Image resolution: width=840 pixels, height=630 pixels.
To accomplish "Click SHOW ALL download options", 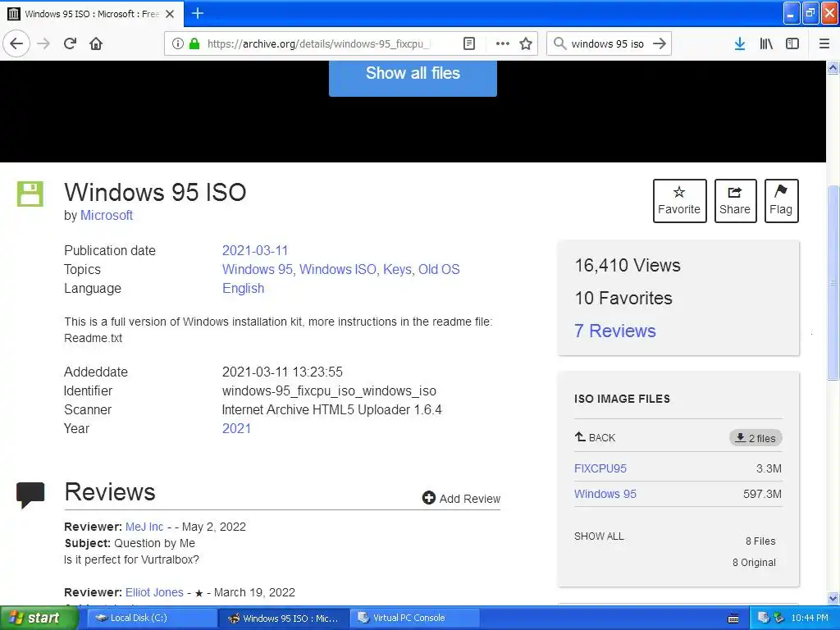I will coord(599,536).
